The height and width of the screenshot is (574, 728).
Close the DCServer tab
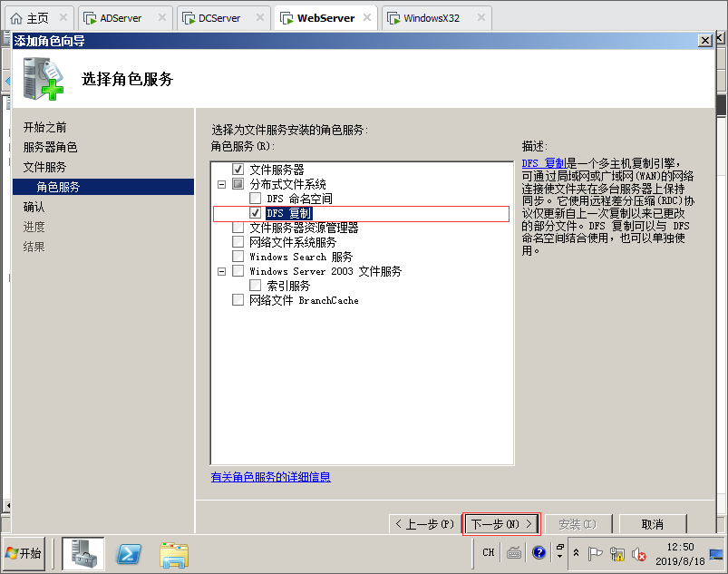(x=260, y=17)
